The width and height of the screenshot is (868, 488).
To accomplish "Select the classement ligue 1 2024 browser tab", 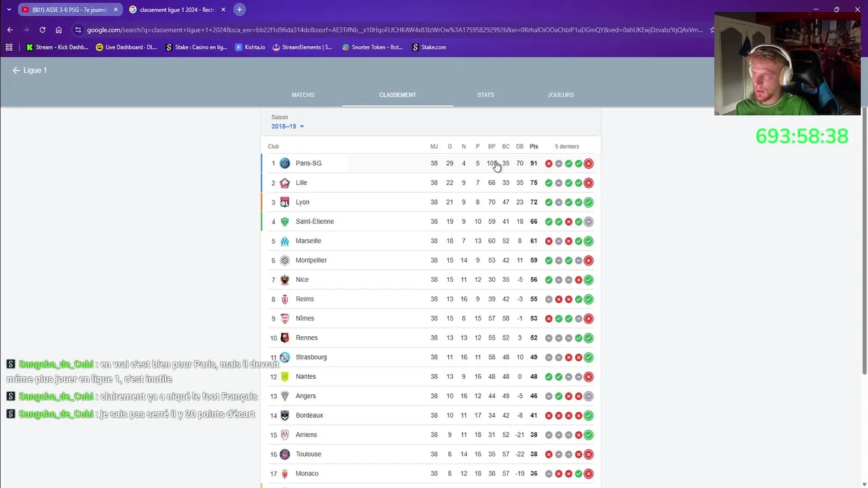I will click(x=178, y=9).
